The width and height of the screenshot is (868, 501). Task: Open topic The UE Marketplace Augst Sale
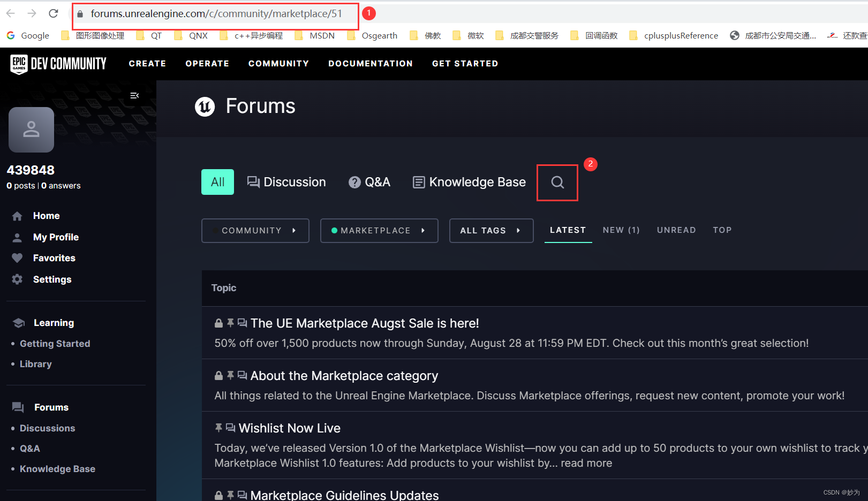365,323
